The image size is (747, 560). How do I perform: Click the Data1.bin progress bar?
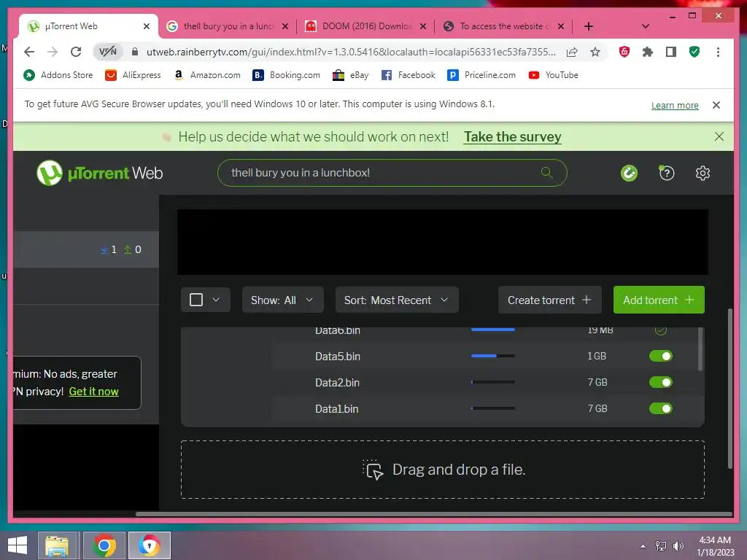pos(492,408)
